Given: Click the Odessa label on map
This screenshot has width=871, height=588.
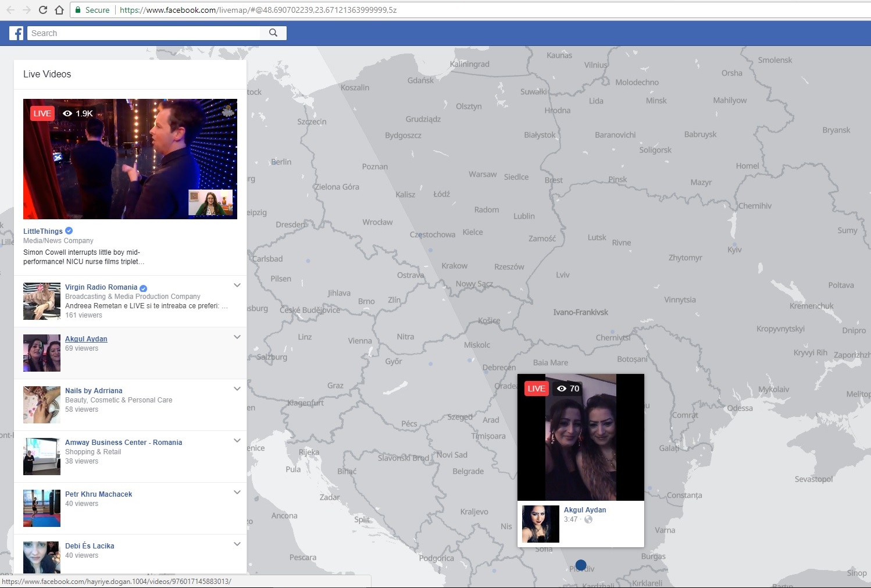Looking at the screenshot, I should (740, 408).
